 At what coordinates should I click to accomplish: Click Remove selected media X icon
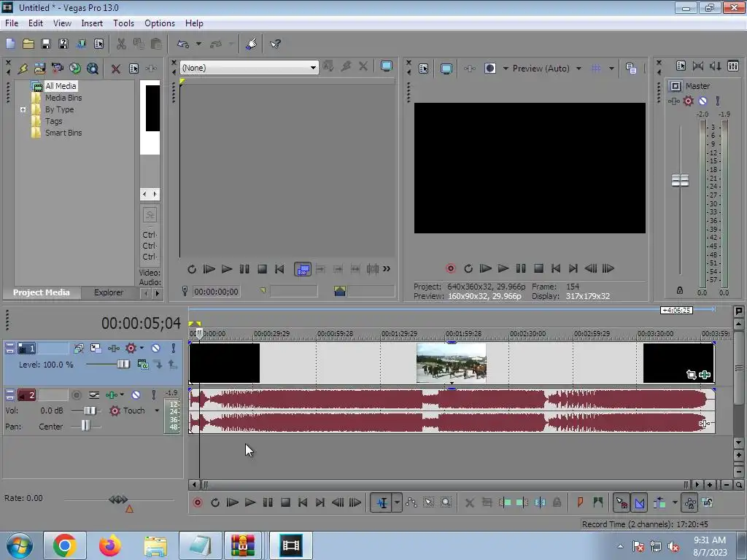(115, 69)
